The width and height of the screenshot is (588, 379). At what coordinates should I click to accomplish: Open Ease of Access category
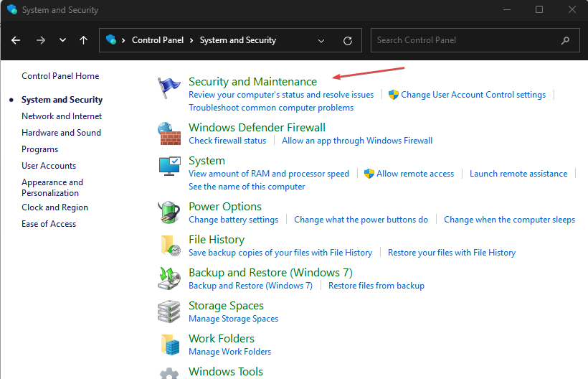point(49,224)
